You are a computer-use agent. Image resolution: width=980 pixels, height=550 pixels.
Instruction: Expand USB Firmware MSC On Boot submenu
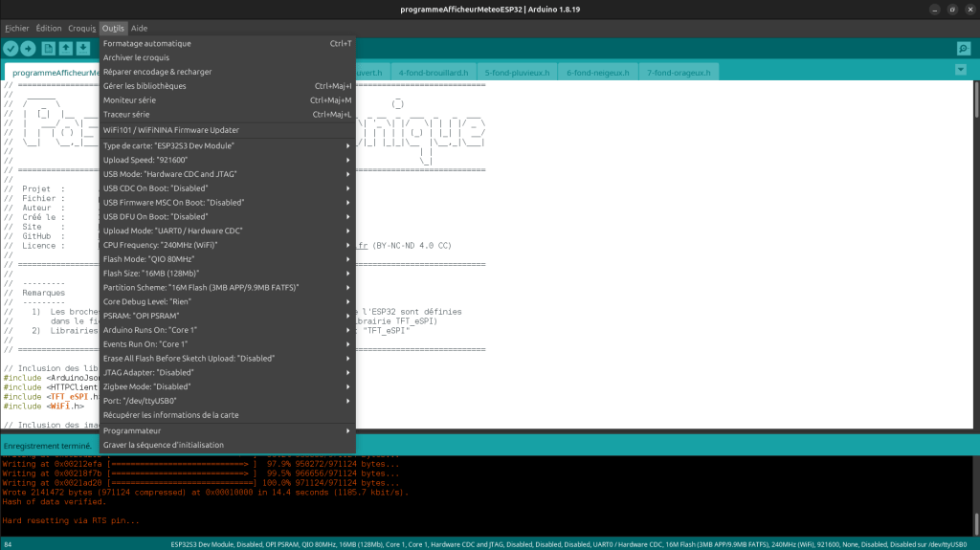(x=228, y=203)
